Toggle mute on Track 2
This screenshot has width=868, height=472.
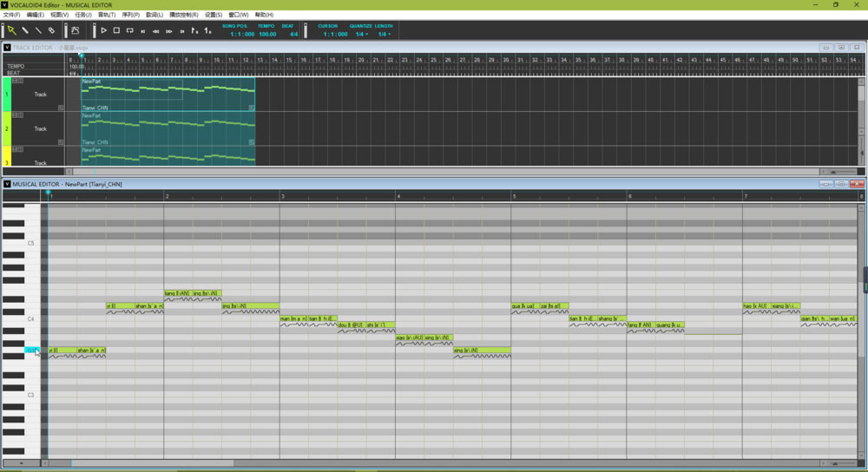pos(16,115)
